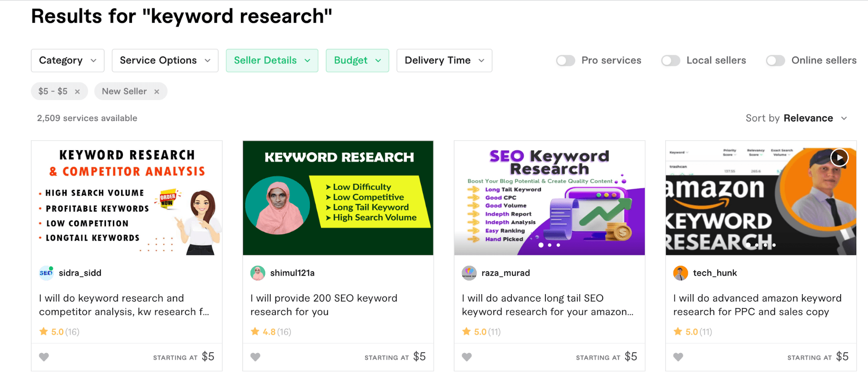Remove the New Seller filter chip

[157, 92]
